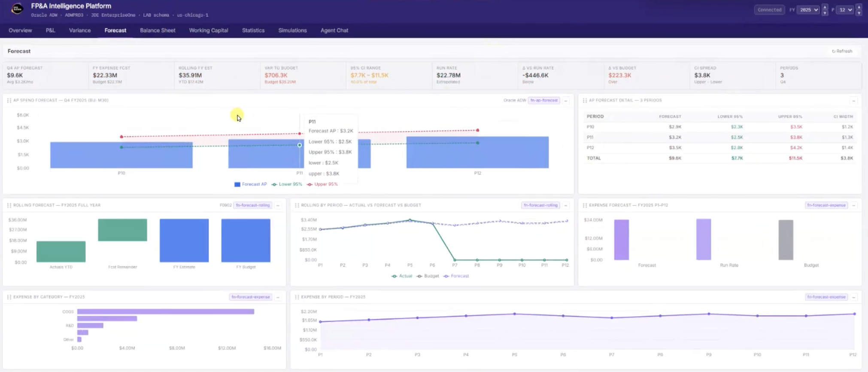Open the fiscal year 2025 dropdown
This screenshot has width=868, height=372.
(x=808, y=10)
